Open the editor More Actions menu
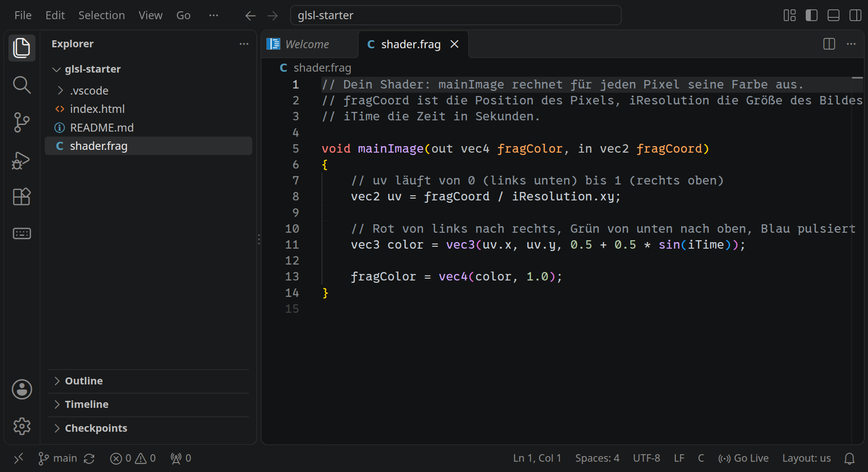This screenshot has height=472, width=868. [x=851, y=44]
